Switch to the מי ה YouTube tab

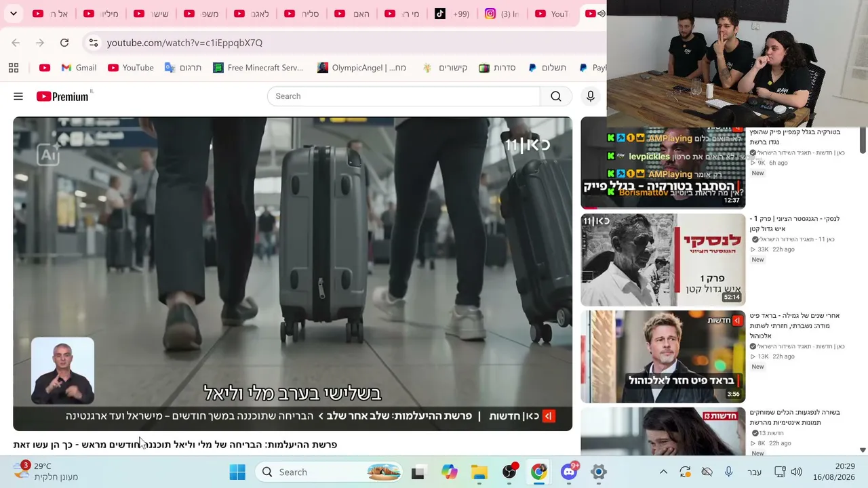(x=401, y=14)
